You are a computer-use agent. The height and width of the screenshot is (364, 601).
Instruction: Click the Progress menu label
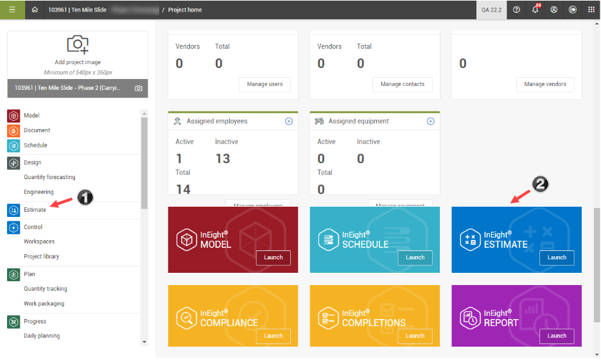point(35,321)
